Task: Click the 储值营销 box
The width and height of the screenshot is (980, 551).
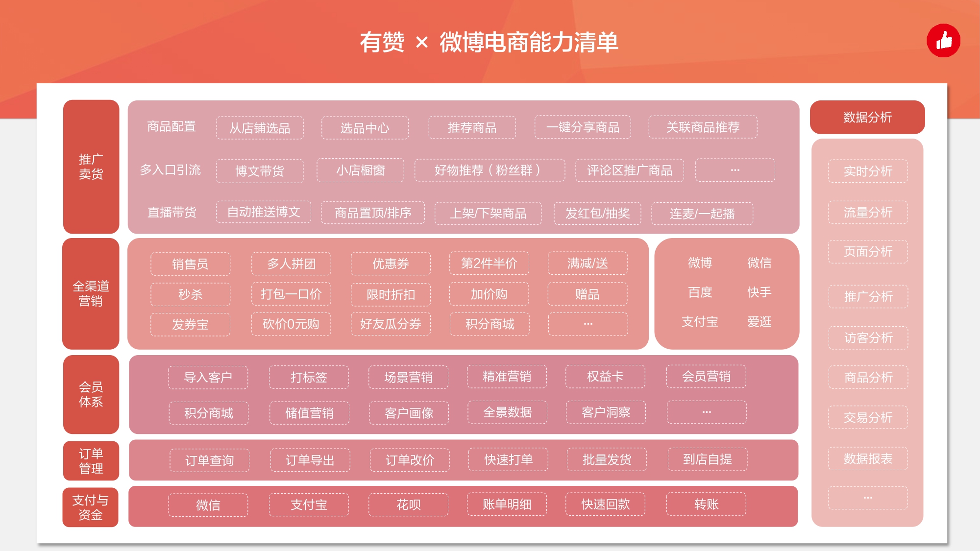Action: pos(309,413)
